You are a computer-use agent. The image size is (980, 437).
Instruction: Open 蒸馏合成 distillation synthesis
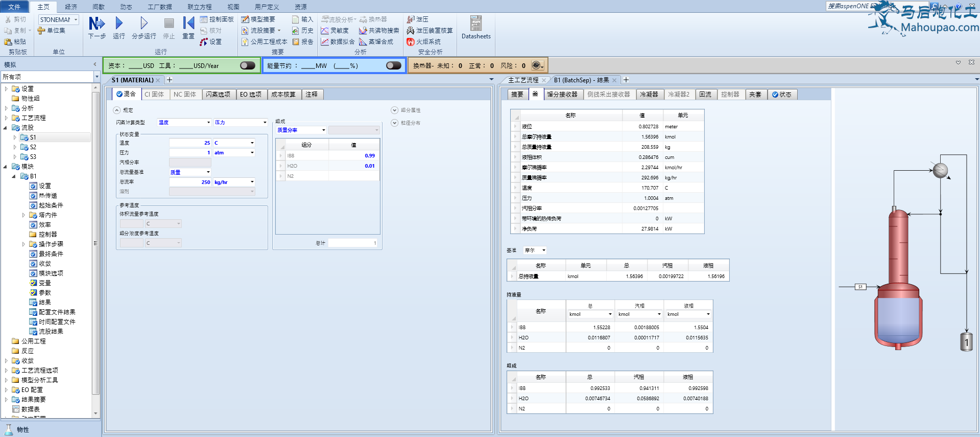pyautogui.click(x=376, y=42)
